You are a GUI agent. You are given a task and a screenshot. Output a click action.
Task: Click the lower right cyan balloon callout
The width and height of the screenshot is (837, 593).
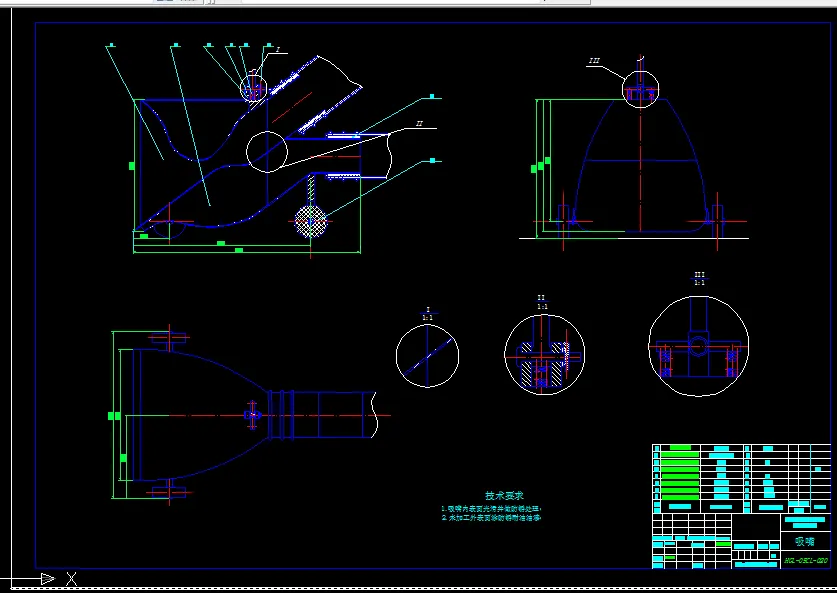pos(432,160)
